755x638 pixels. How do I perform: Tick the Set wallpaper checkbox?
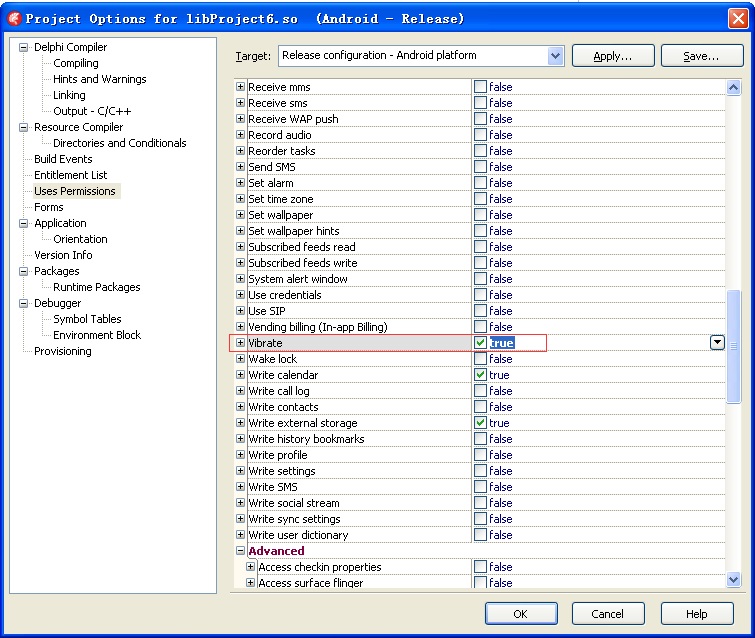coord(480,215)
